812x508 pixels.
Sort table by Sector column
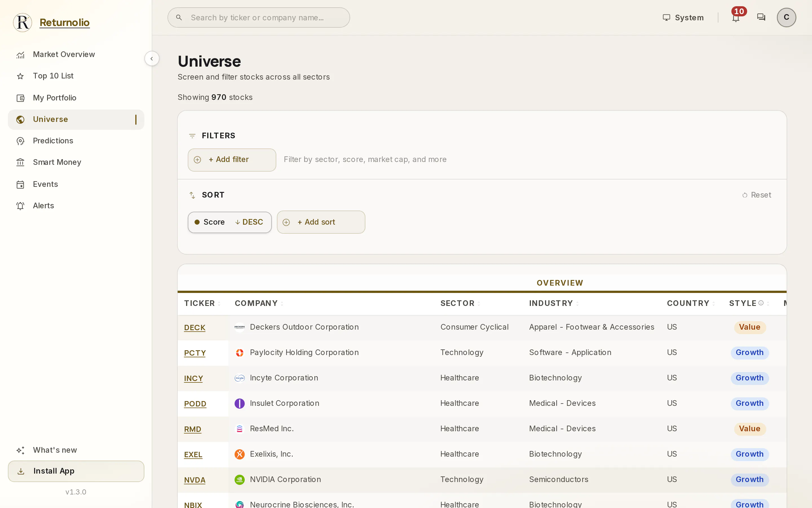(460, 303)
